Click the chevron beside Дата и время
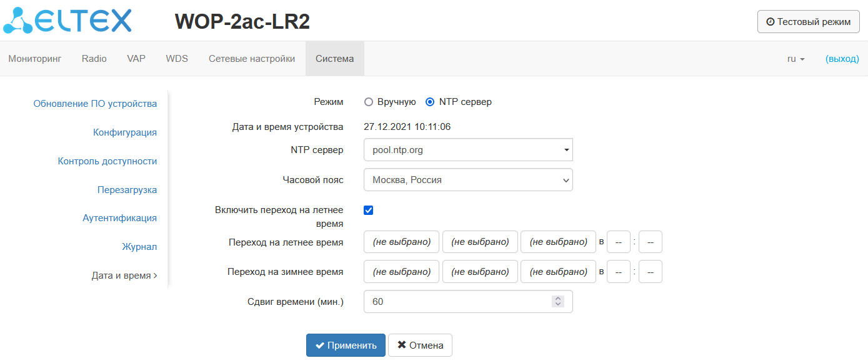 coord(155,276)
